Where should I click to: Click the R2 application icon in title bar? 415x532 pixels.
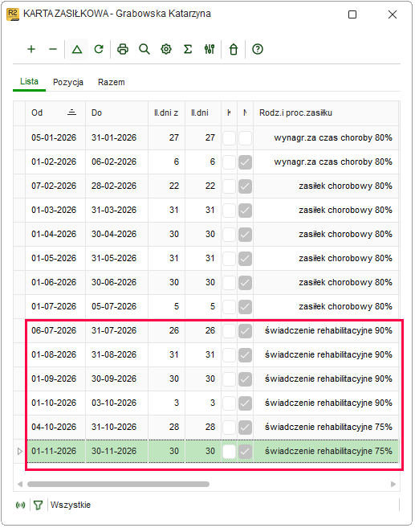[13, 14]
